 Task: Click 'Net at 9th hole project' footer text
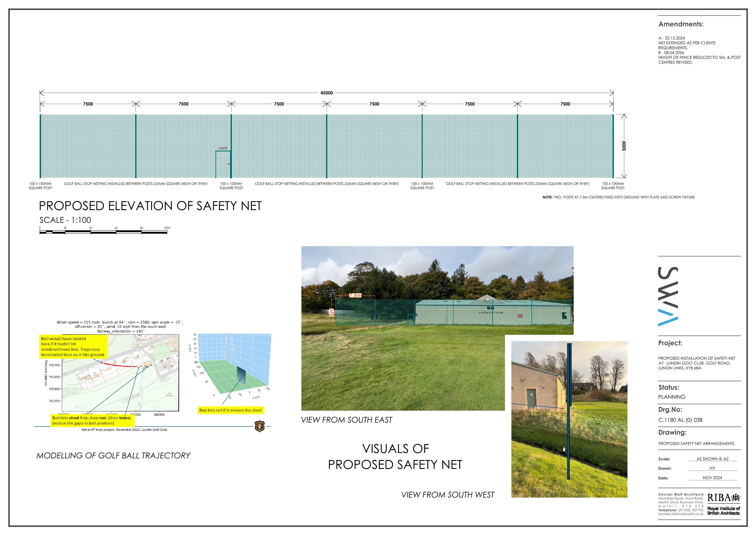124,430
